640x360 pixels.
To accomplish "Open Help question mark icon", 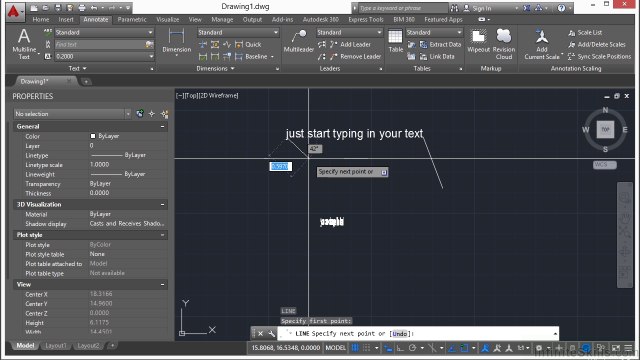I will click(562, 8).
